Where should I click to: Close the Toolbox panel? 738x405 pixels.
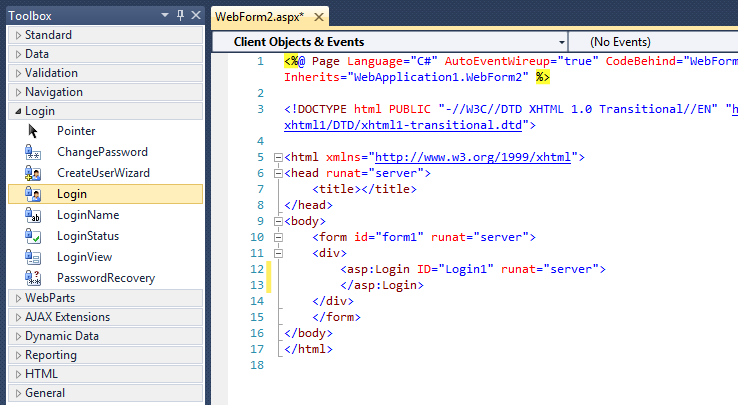[196, 16]
